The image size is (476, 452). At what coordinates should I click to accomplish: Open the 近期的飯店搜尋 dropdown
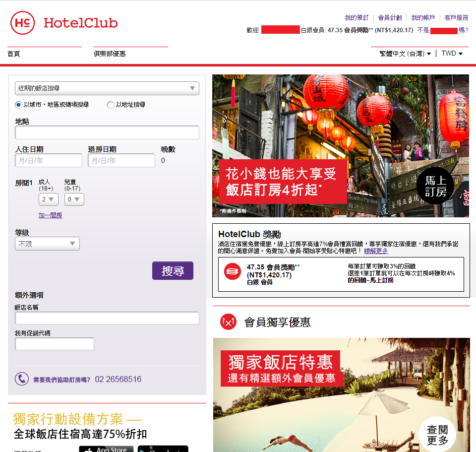[107, 88]
